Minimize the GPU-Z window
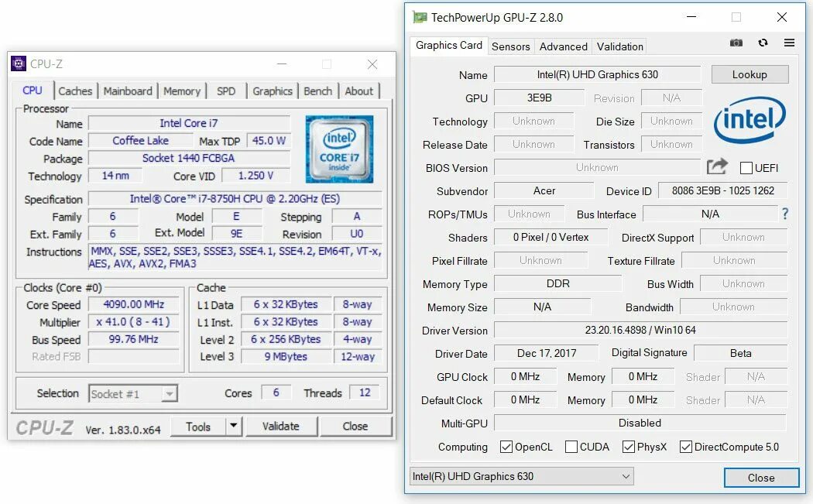This screenshot has width=813, height=504. tap(691, 17)
